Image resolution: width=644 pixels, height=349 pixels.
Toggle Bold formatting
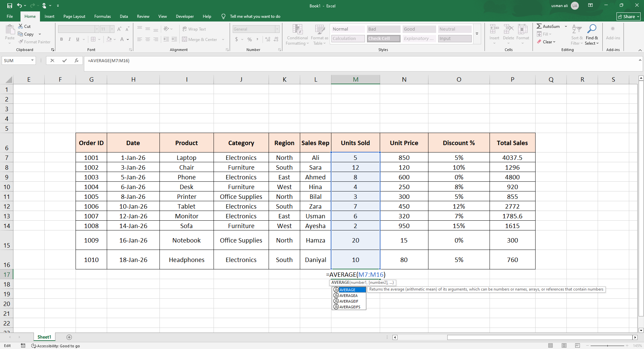tap(61, 39)
